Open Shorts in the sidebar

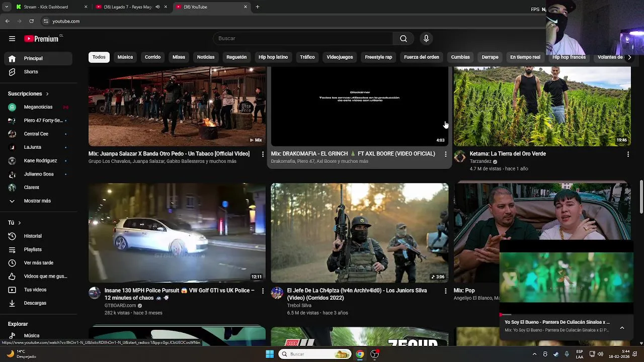point(38,72)
